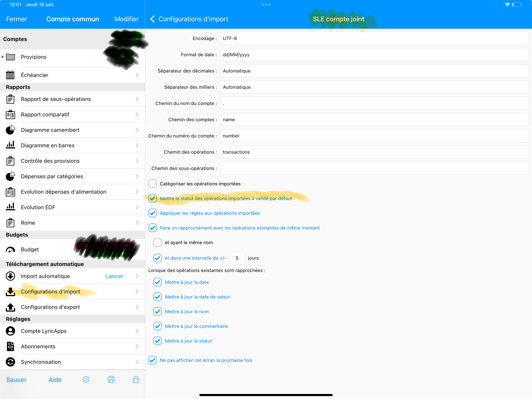Click the Abonnements document icon
This screenshot has height=399, width=532.
click(x=10, y=346)
